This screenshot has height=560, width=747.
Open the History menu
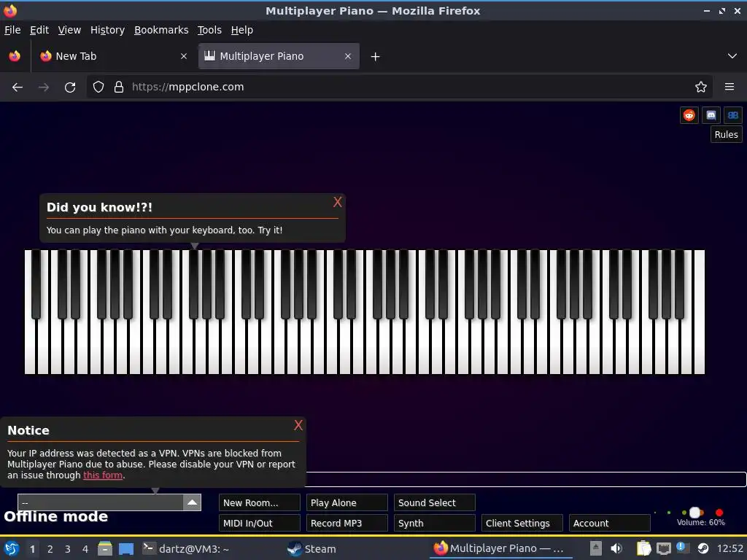point(108,30)
